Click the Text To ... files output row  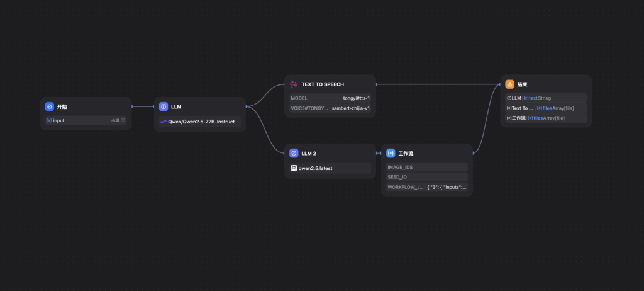pos(546,108)
